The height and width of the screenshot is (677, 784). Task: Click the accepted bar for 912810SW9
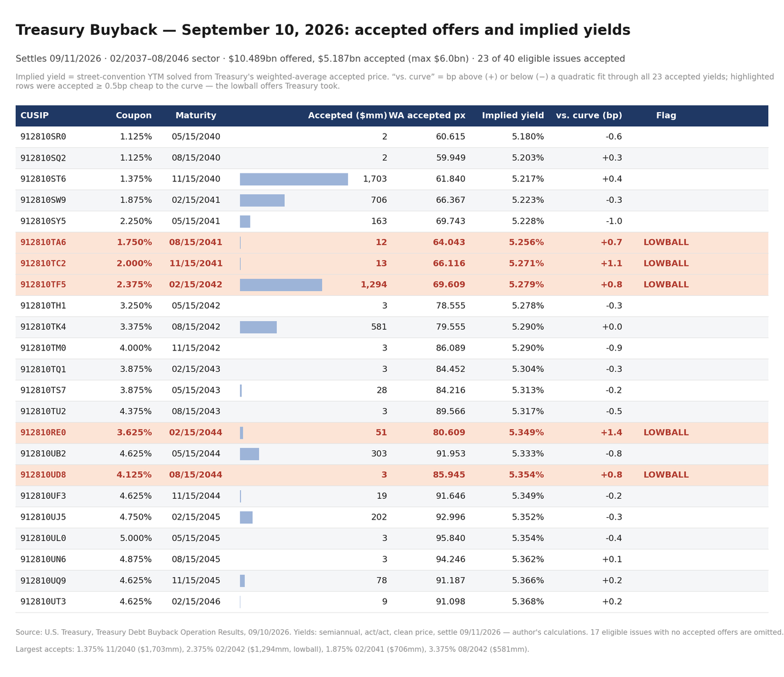click(262, 200)
